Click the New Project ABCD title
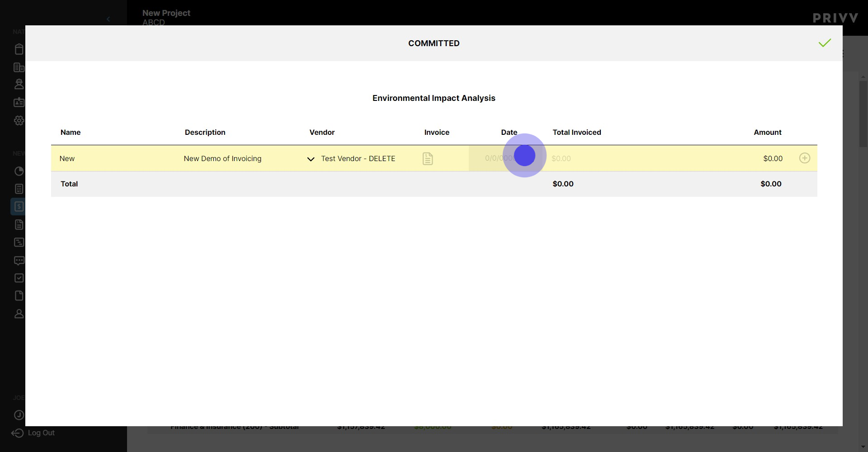Viewport: 868px width, 452px height. pyautogui.click(x=166, y=18)
